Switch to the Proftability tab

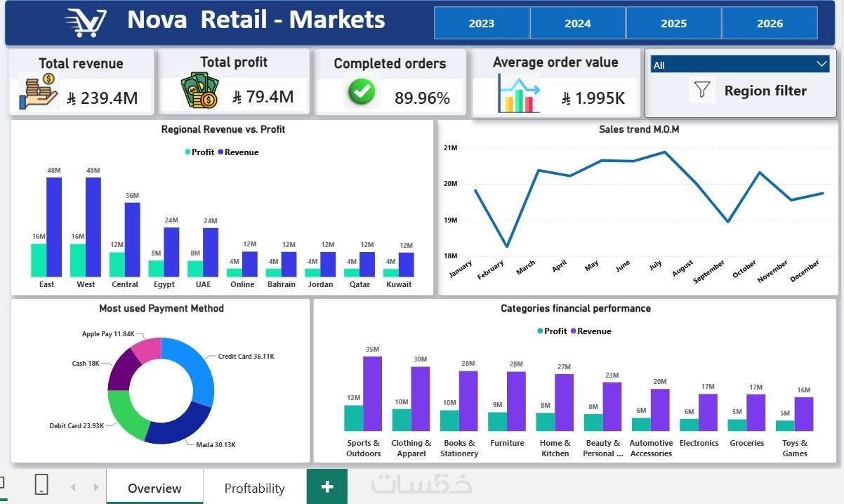[x=254, y=488]
